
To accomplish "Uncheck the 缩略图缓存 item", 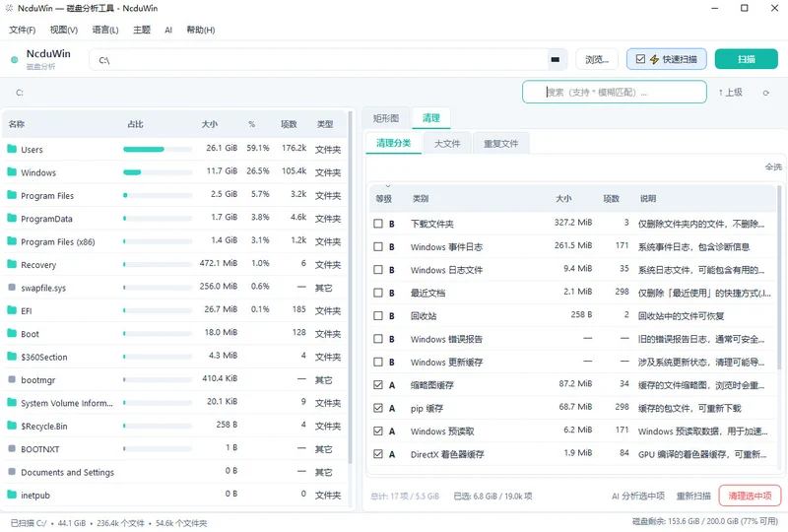I will tap(378, 384).
